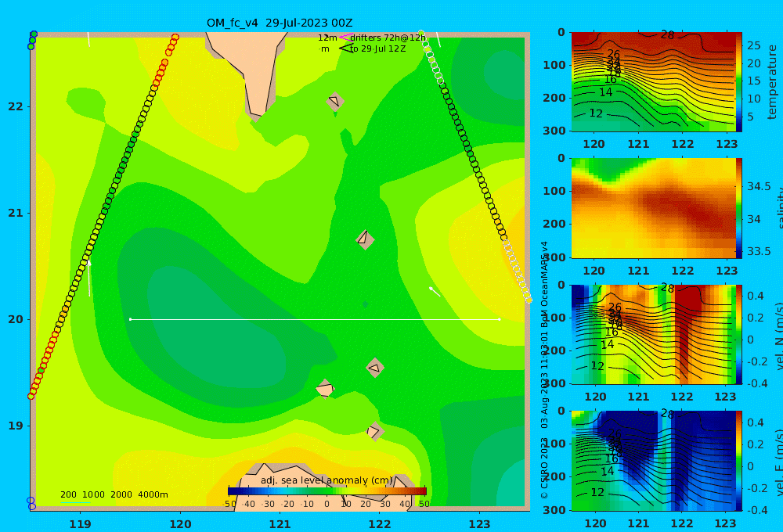Viewport: 783px width, 532px height.
Task: Click the vel. E panel colorbar
Action: [x=738, y=461]
